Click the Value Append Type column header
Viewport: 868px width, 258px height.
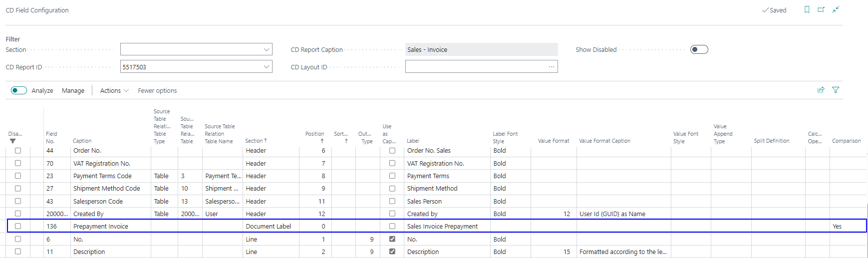pyautogui.click(x=723, y=134)
